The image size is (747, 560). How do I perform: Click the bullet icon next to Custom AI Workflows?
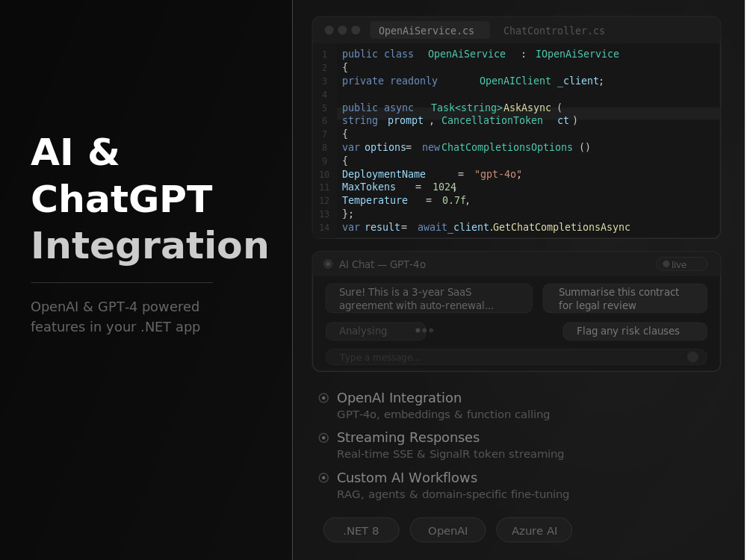(x=323, y=478)
